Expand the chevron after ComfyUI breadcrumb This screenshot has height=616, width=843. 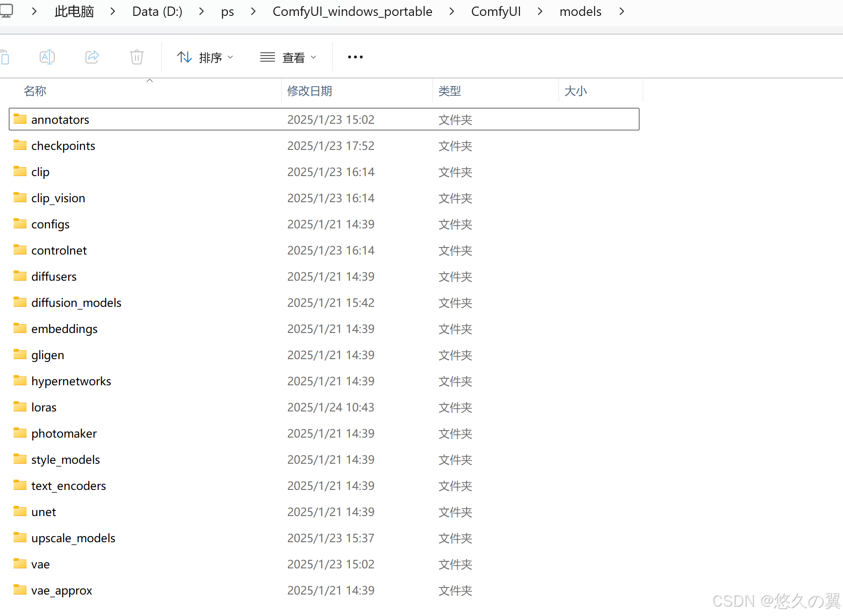click(x=540, y=11)
